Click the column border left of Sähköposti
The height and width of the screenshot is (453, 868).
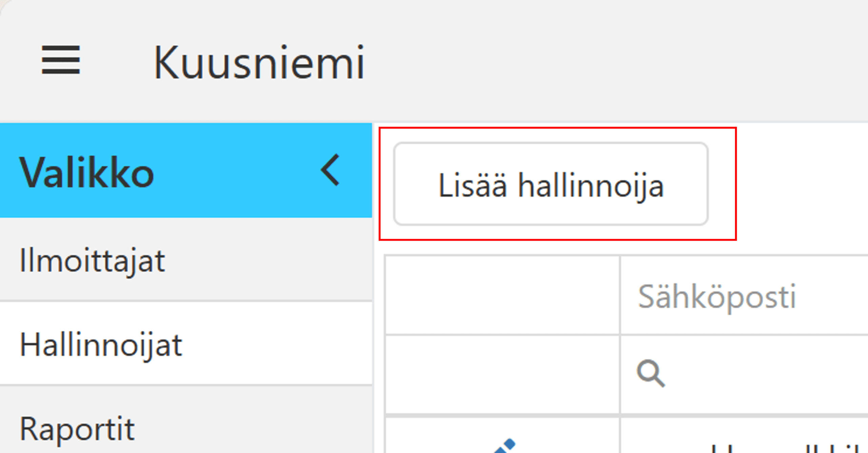pos(620,295)
